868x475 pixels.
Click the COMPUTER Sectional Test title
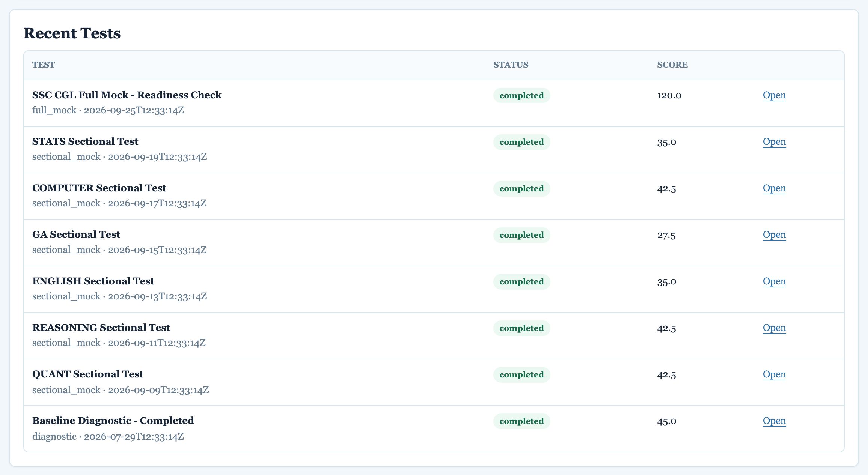[x=99, y=188]
